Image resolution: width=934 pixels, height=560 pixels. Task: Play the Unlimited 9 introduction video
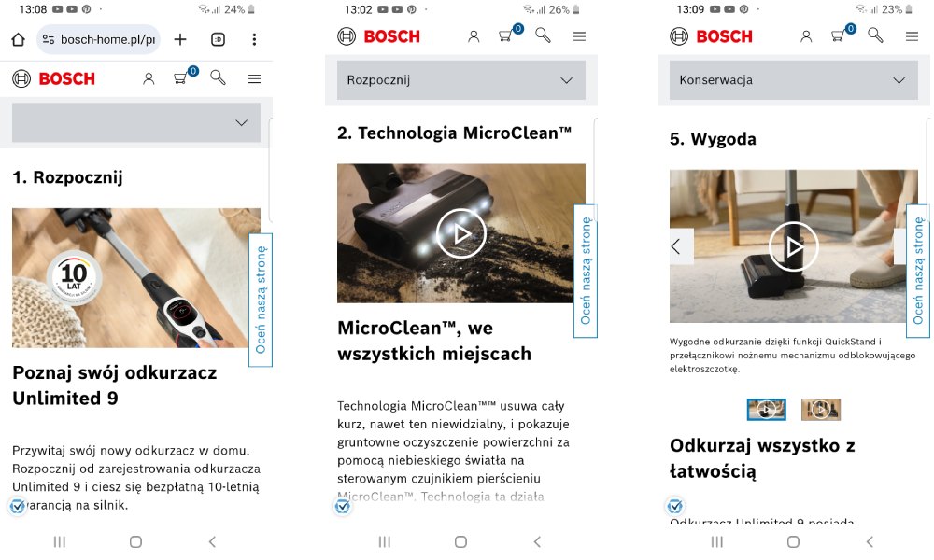tap(135, 277)
